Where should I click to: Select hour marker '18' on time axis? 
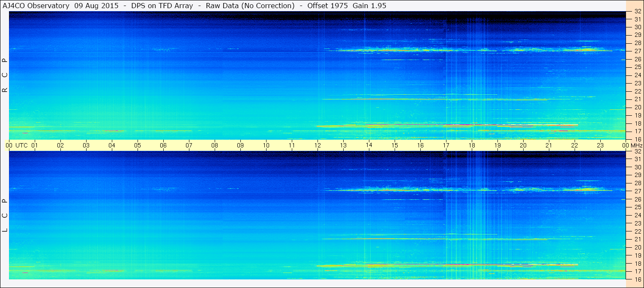472,145
